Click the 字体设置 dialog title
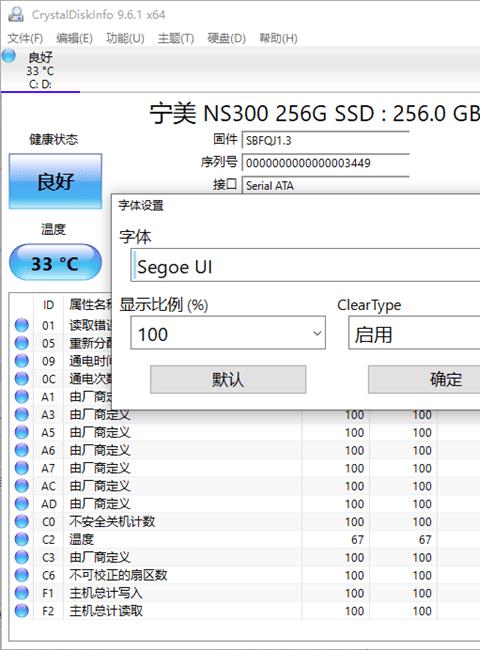Viewport: 480px width, 650px height. click(x=141, y=205)
